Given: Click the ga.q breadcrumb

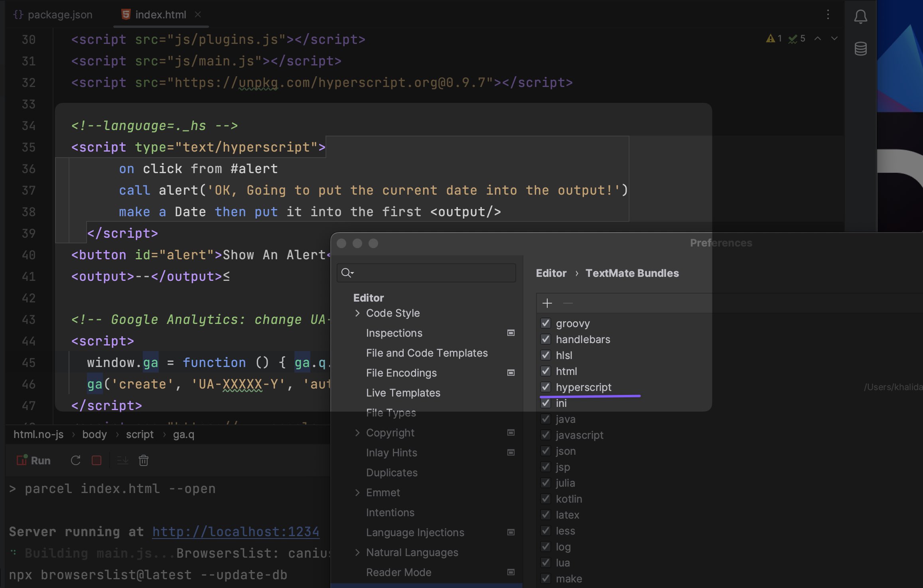Looking at the screenshot, I should [183, 434].
